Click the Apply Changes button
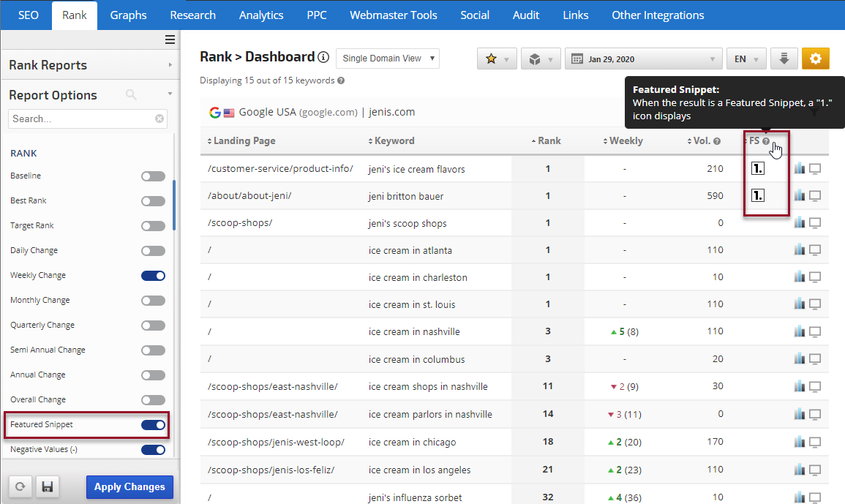The height and width of the screenshot is (504, 845). pos(129,486)
